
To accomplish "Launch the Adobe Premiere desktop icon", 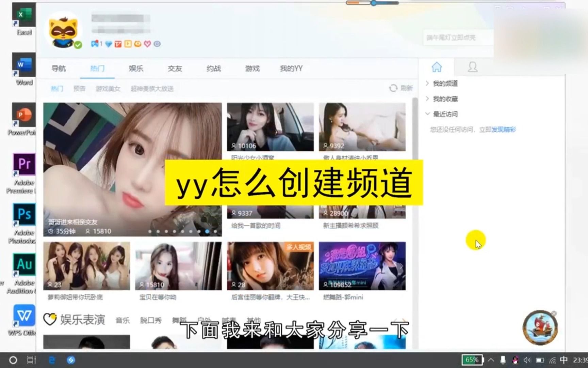I will (23, 173).
